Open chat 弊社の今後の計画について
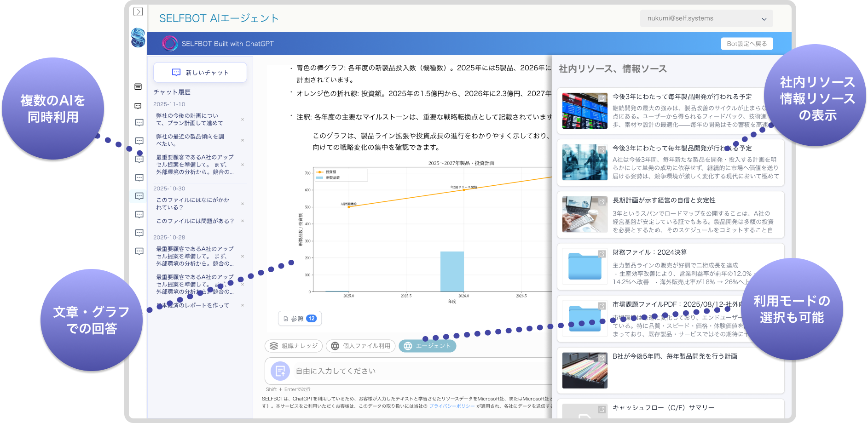868x423 pixels. 189,120
